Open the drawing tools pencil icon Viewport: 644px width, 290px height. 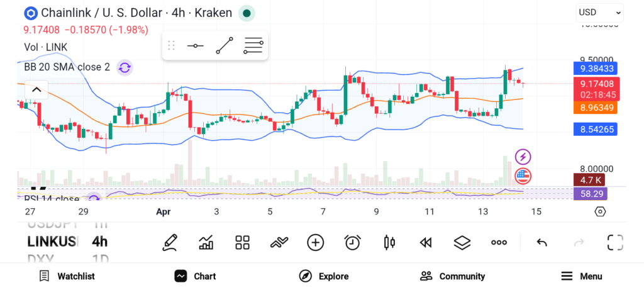click(169, 242)
